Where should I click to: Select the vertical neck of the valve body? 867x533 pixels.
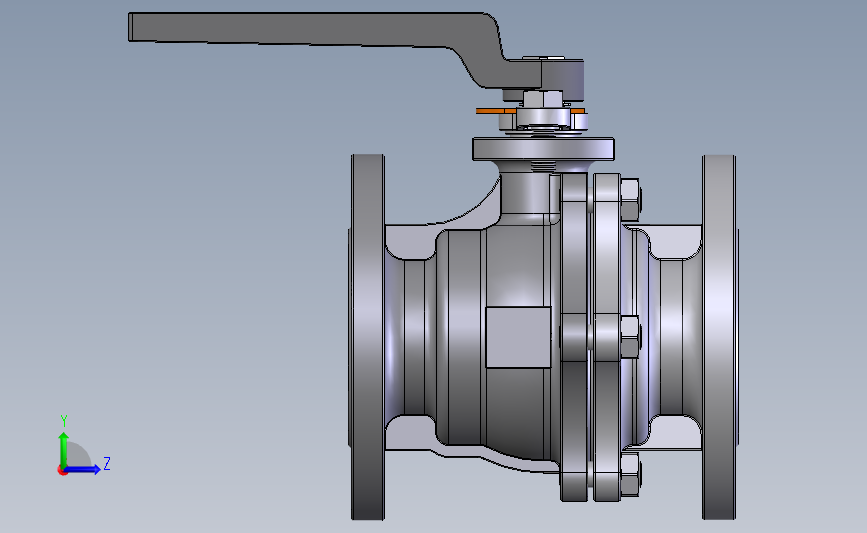tap(525, 194)
